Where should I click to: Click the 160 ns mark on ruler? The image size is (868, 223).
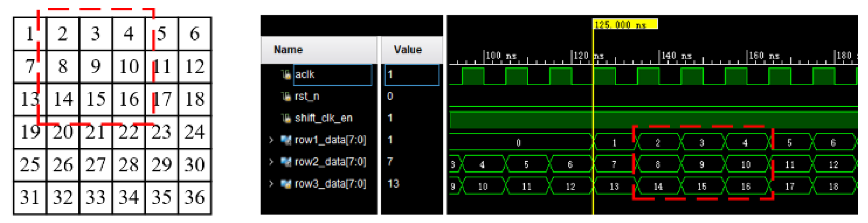coord(747,56)
